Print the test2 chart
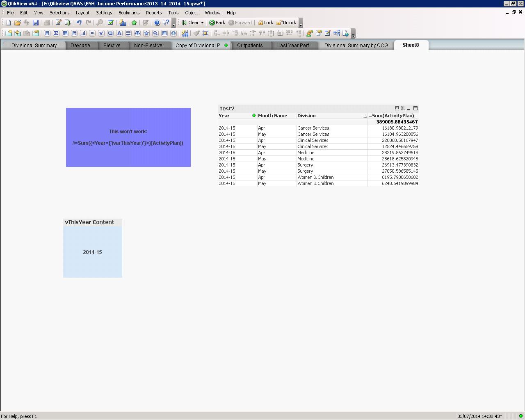The height and width of the screenshot is (420, 525). [x=397, y=108]
